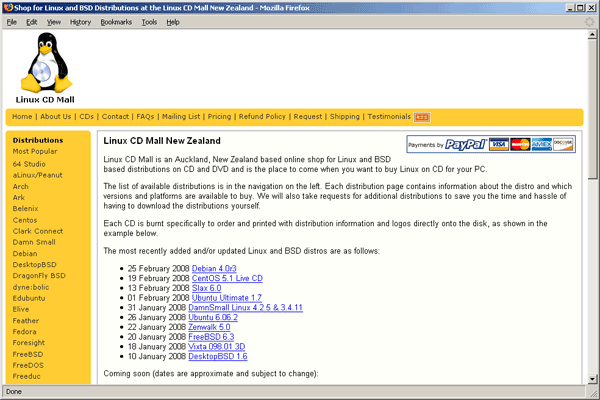The height and width of the screenshot is (400, 600).
Task: Open the FAQs page
Action: [145, 116]
